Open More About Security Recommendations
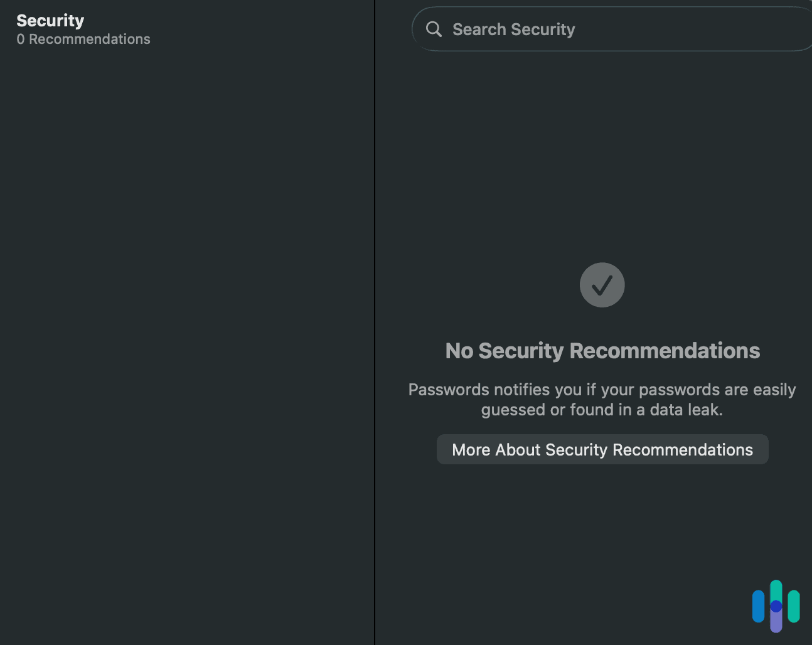 pyautogui.click(x=602, y=449)
